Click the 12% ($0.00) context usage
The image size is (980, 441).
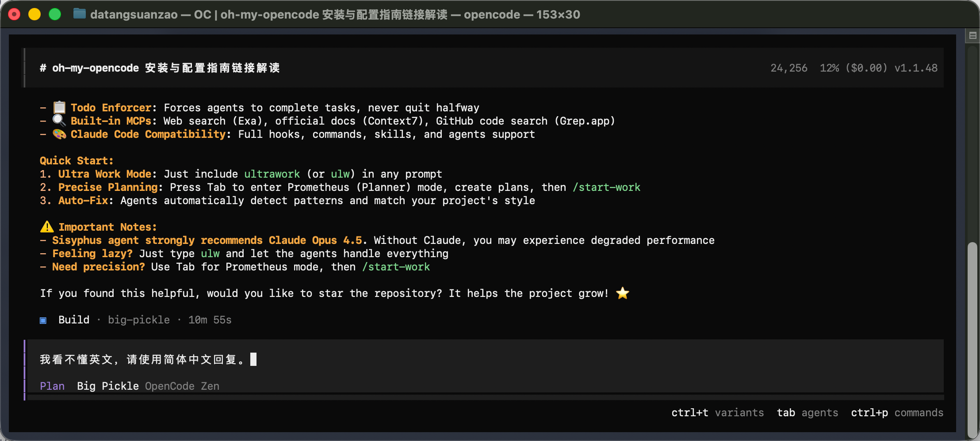point(854,68)
